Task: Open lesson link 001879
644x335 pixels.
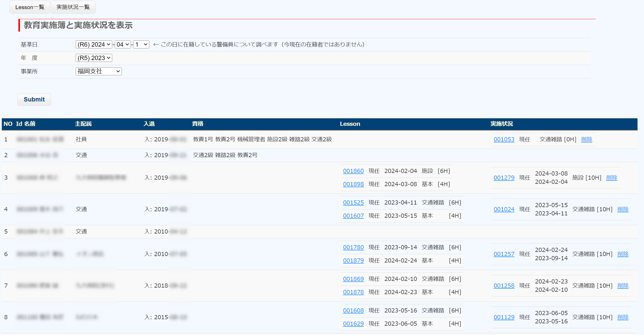Action: coord(353,261)
